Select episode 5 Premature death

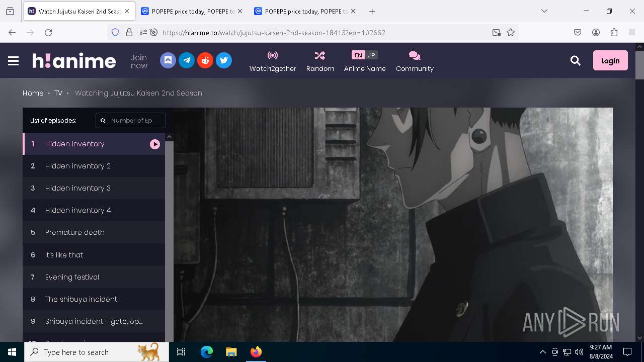click(94, 232)
